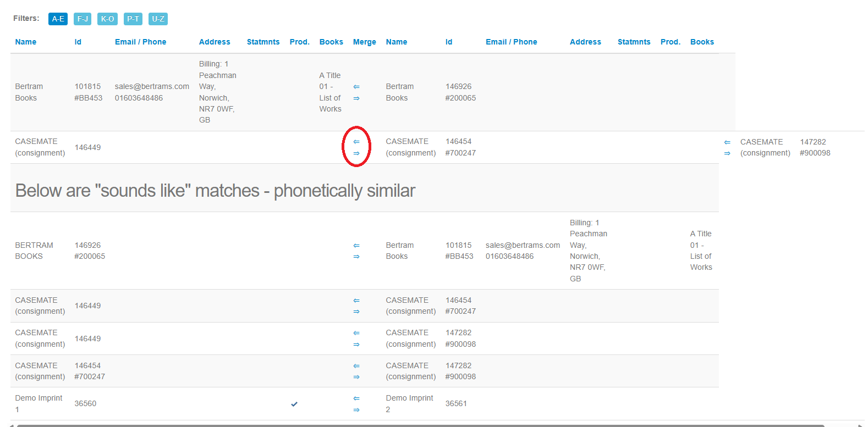The width and height of the screenshot is (868, 427).
Task: Select the F-J filter button
Action: click(83, 19)
